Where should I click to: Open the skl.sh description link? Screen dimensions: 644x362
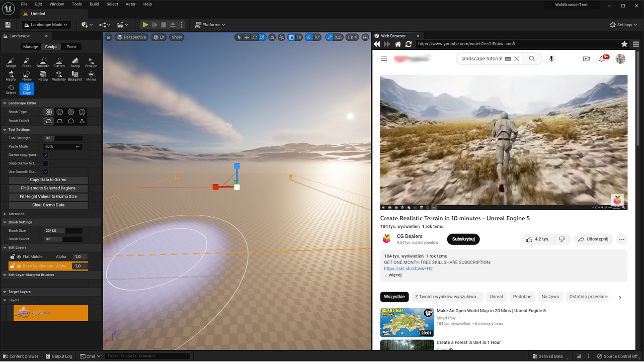tap(408, 268)
